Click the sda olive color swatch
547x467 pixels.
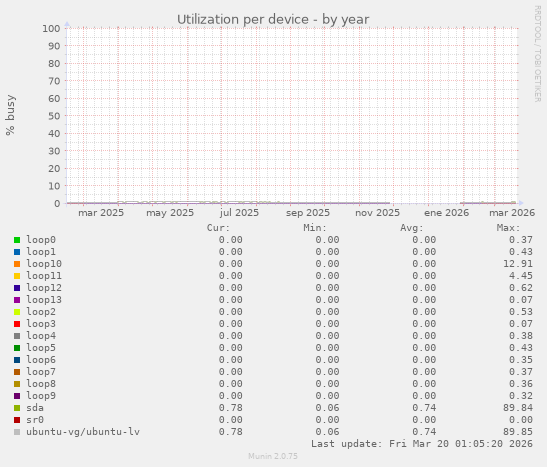[17, 408]
